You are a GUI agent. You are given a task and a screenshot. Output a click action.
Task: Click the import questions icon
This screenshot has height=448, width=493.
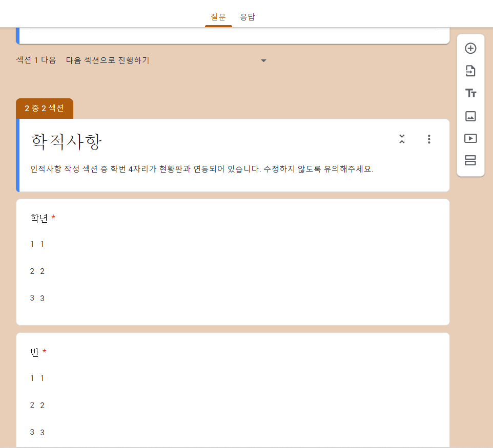(x=470, y=71)
